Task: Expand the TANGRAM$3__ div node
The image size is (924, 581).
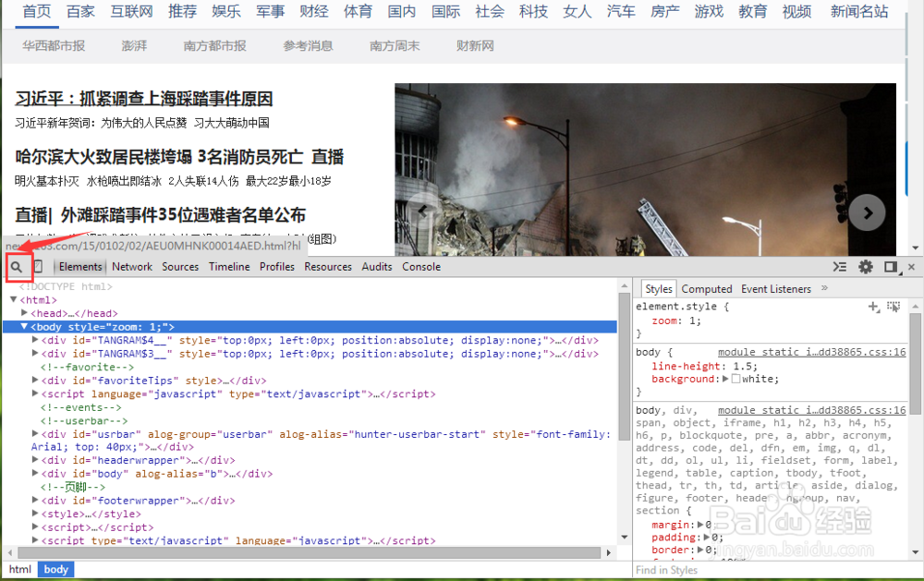Action: pyautogui.click(x=35, y=354)
